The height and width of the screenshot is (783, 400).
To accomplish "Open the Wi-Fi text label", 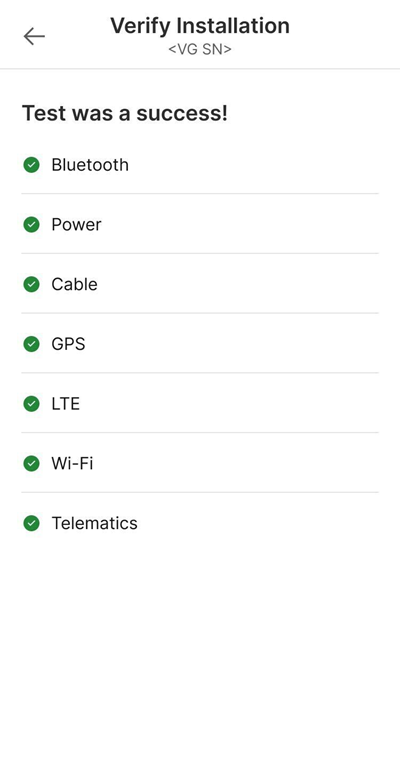I will (72, 463).
